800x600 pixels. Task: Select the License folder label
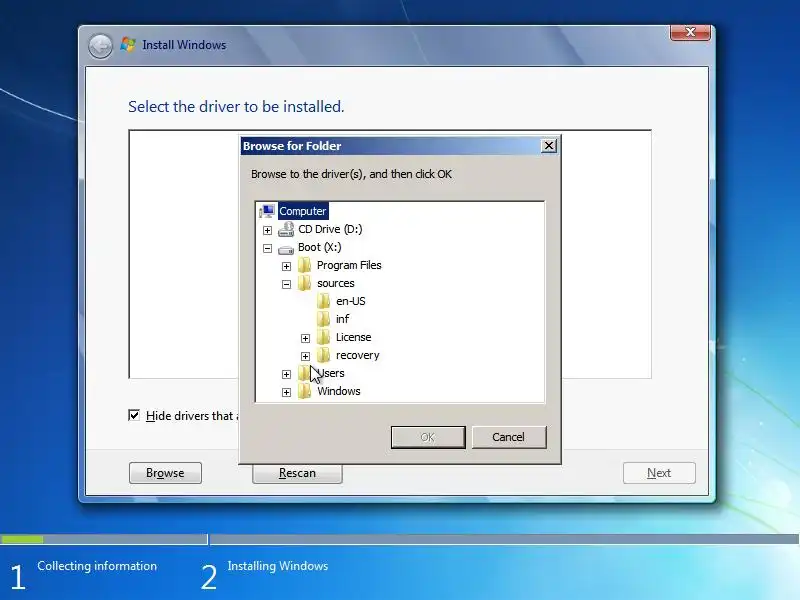(x=354, y=337)
